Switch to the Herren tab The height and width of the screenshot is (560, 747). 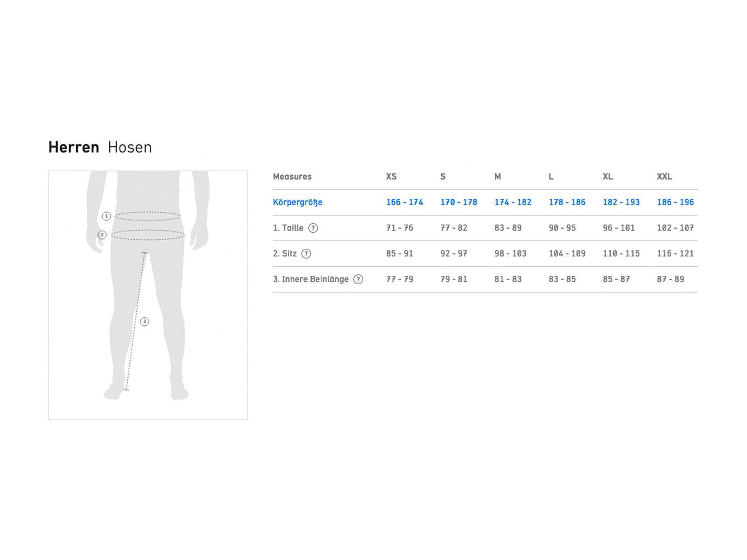(x=74, y=147)
